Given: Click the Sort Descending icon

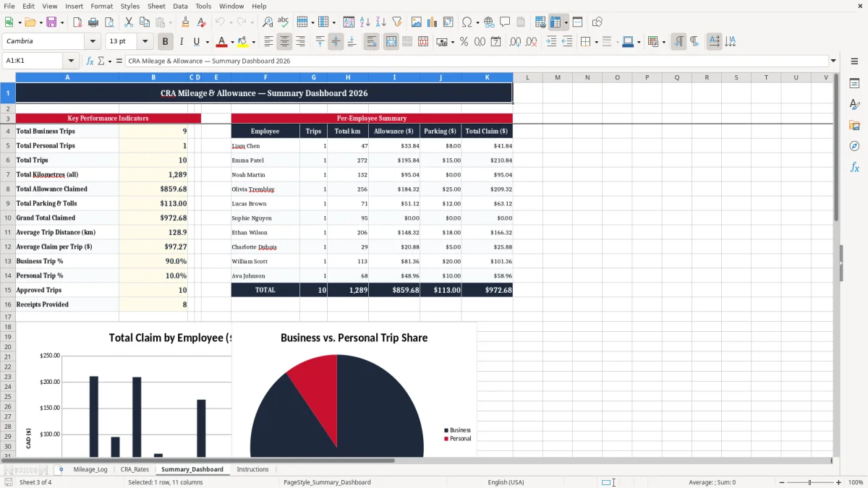Looking at the screenshot, I should pyautogui.click(x=381, y=22).
